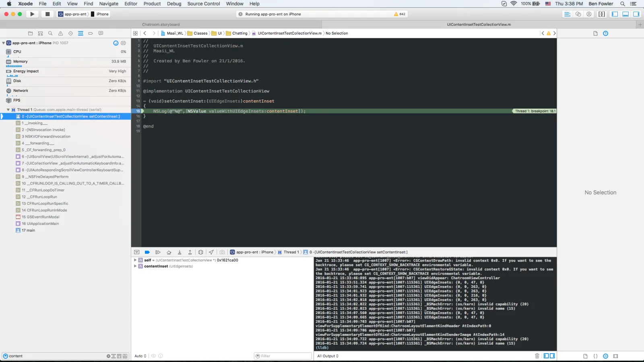Select stack frame 2 -[NSInvocation invoke]
The image size is (644, 362).
tap(66, 130)
